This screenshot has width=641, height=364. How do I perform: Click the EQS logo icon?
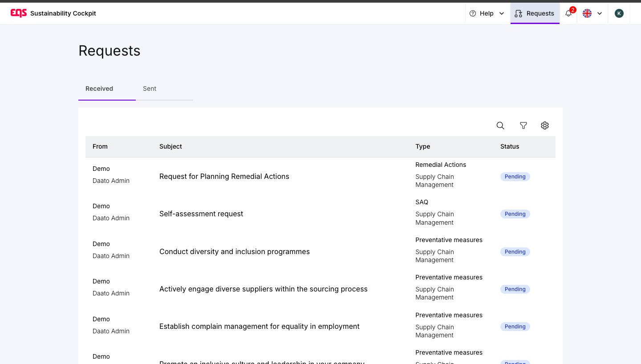point(19,13)
